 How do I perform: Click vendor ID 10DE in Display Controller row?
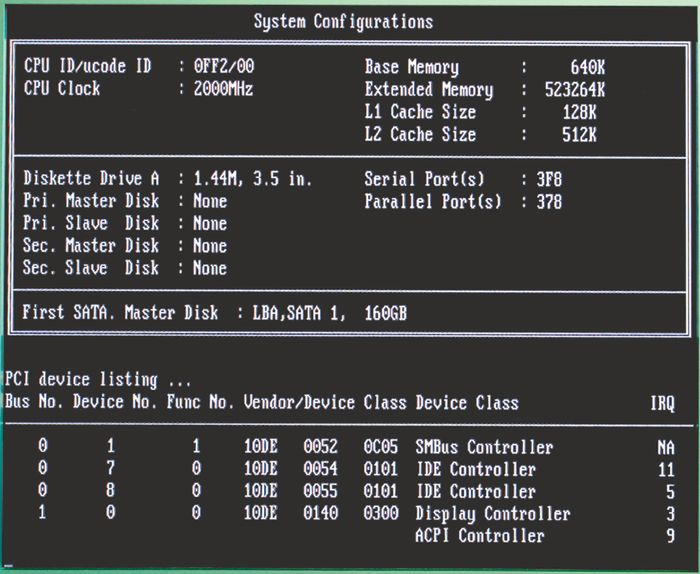[261, 513]
